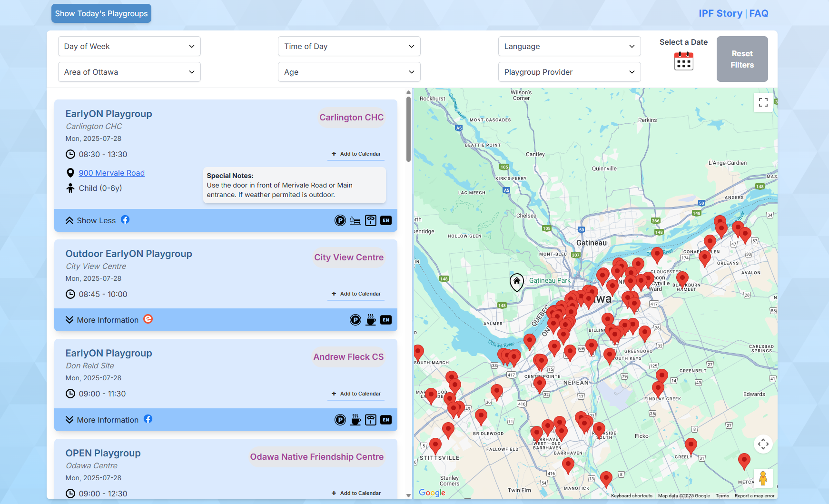Open the Playgroup Provider dropdown
Image resolution: width=829 pixels, height=504 pixels.
point(570,72)
